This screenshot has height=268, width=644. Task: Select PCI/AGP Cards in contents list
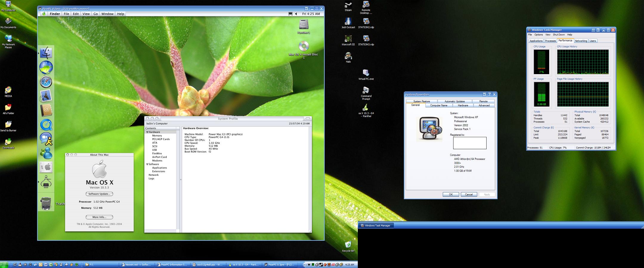coord(161,139)
